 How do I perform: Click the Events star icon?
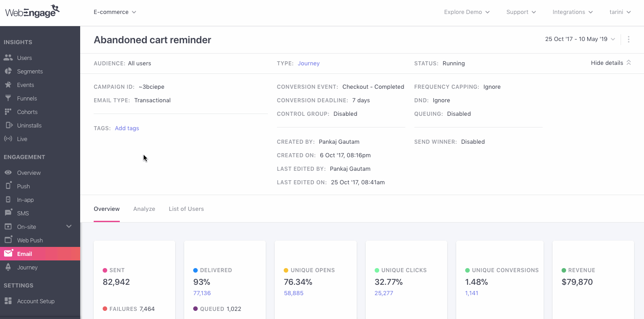pos(8,85)
